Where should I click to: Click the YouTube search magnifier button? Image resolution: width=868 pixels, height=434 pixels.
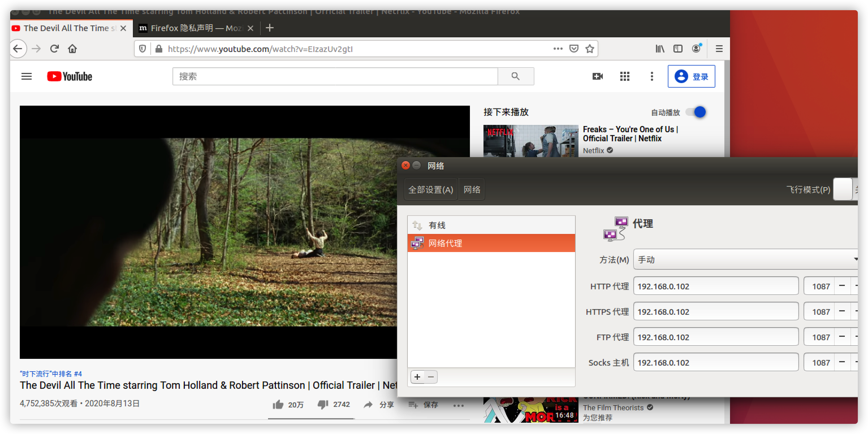pos(515,76)
